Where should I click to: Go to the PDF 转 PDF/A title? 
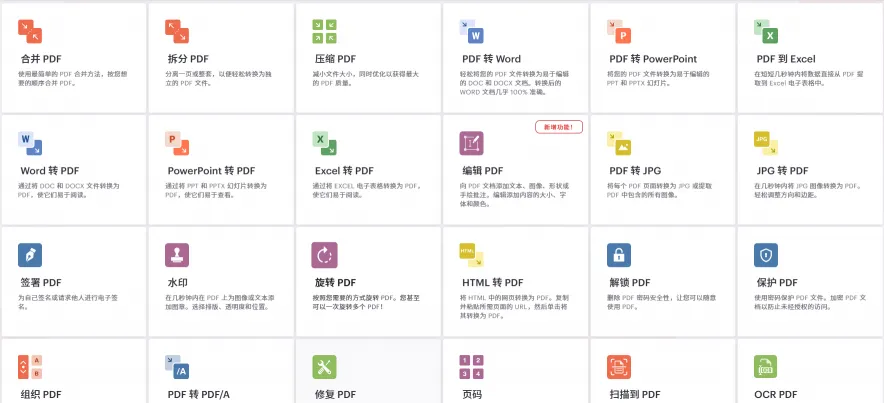pyautogui.click(x=198, y=395)
